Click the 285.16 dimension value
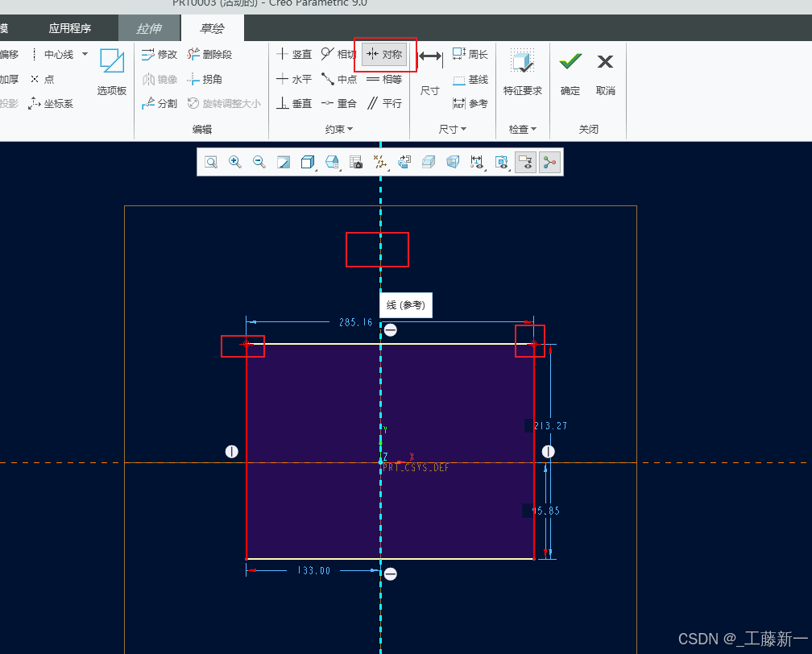Viewport: 812px width, 654px height. point(356,322)
